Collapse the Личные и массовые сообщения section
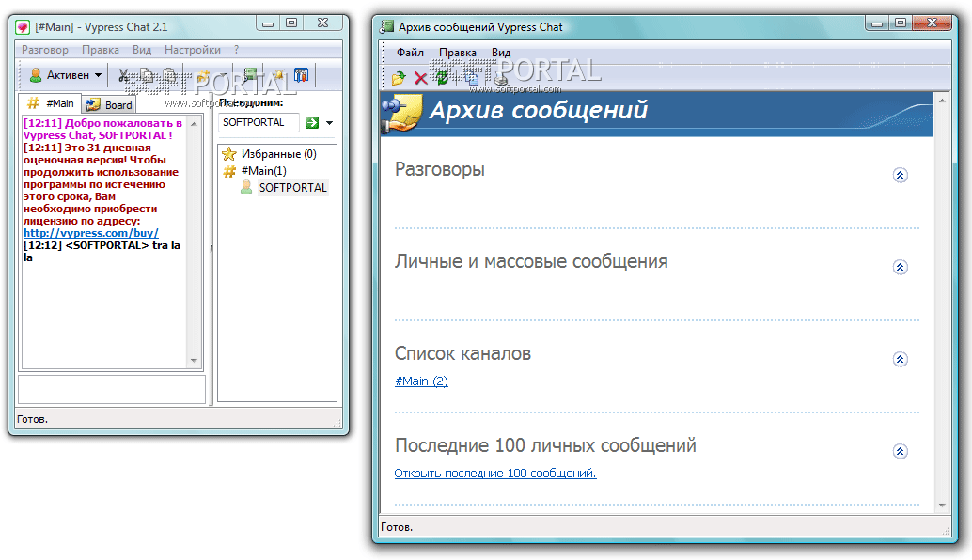Viewport: 972px width, 560px height. pyautogui.click(x=901, y=267)
